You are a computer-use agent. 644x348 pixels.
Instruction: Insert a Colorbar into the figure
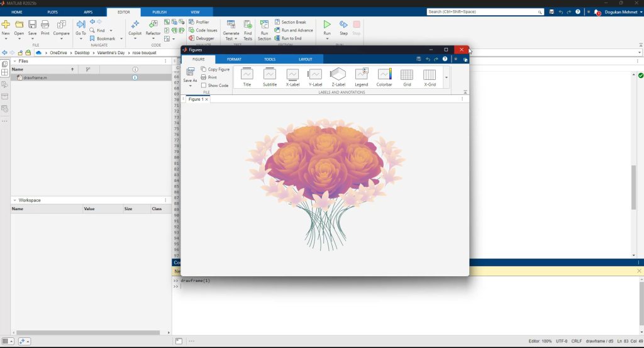[384, 77]
